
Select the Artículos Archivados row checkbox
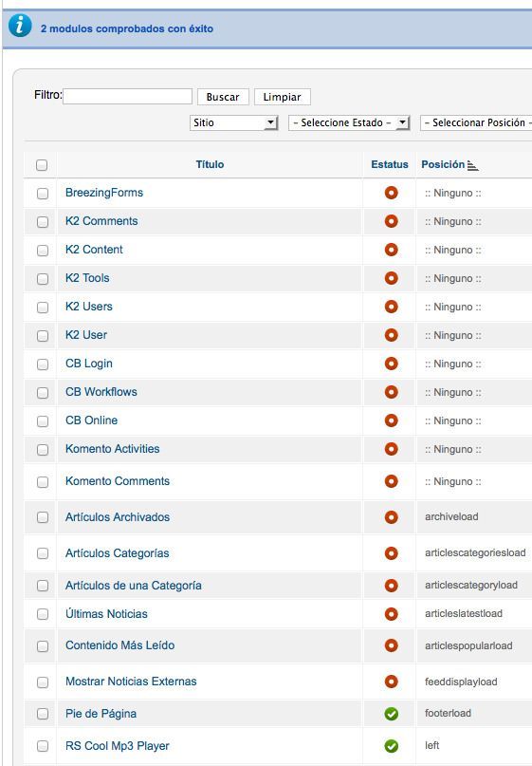point(43,517)
